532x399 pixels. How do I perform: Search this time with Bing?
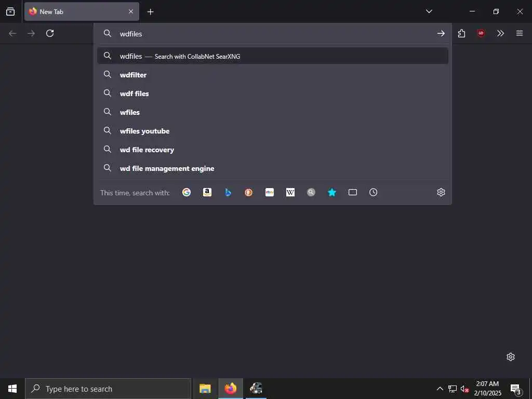tap(228, 192)
